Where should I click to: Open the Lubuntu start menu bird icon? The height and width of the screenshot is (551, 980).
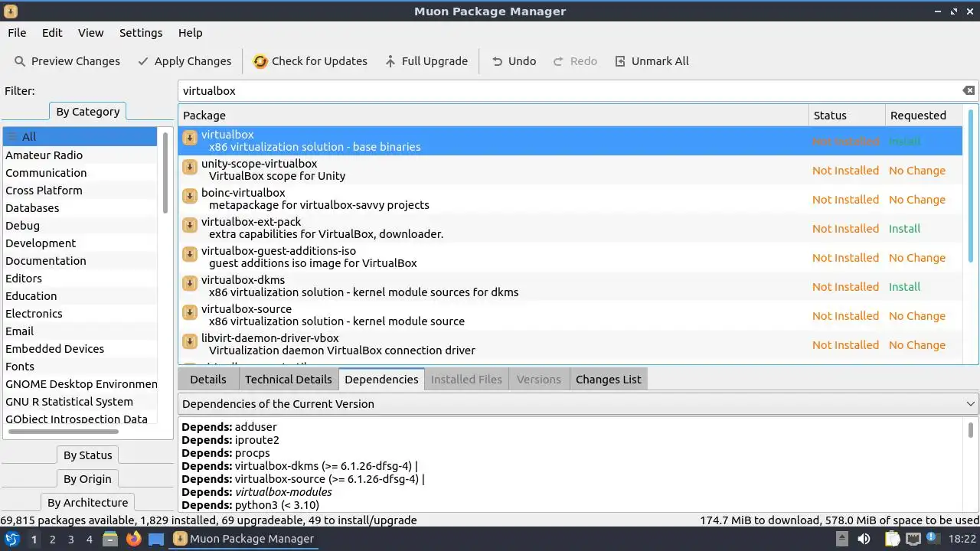pos(11,539)
